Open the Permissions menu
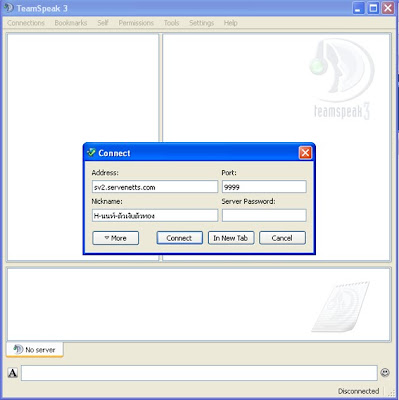Image resolution: width=399 pixels, height=400 pixels. pos(136,23)
